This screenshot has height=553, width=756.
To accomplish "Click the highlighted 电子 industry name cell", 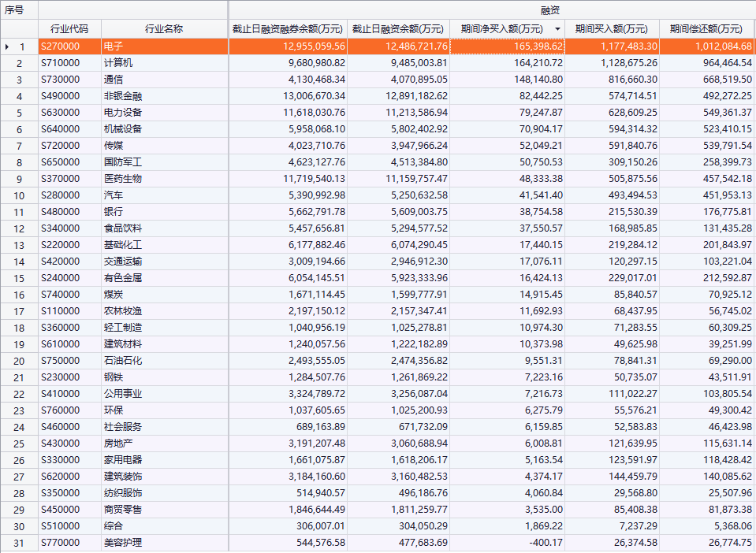I will click(x=164, y=46).
